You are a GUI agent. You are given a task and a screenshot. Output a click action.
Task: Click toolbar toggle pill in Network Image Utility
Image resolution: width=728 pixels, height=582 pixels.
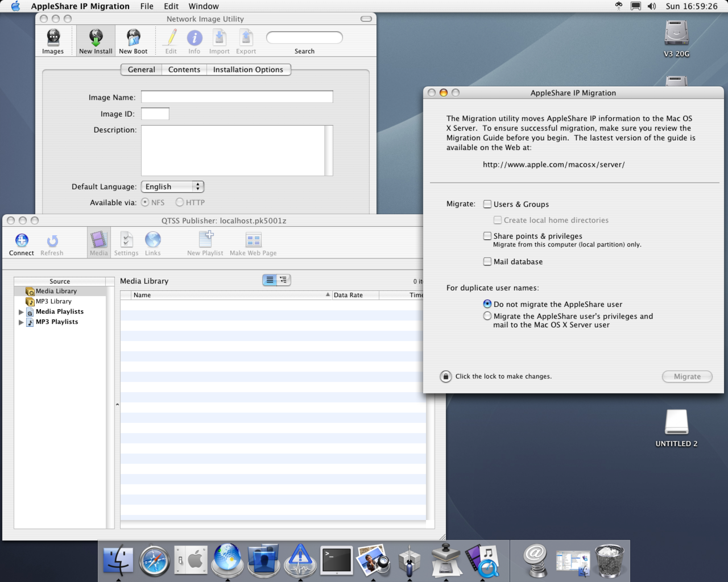pos(366,19)
